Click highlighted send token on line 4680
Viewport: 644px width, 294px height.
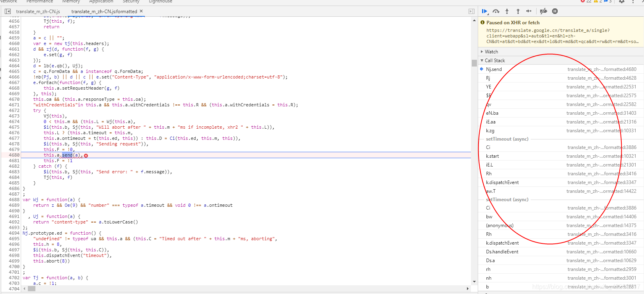pyautogui.click(x=67, y=155)
